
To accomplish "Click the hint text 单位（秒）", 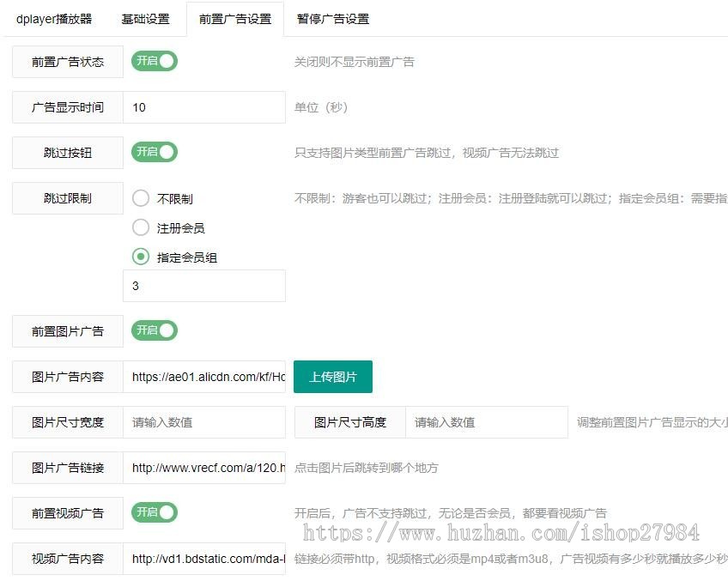I will (321, 107).
